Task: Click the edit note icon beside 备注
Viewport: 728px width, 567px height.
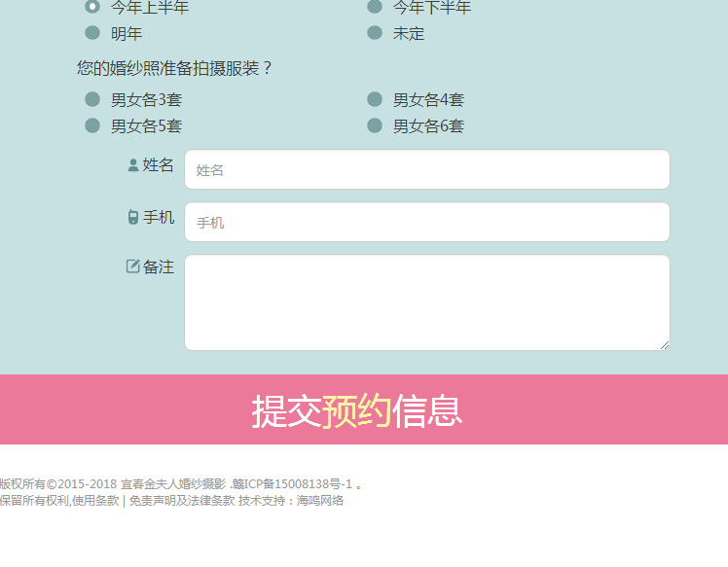Action: click(x=132, y=266)
